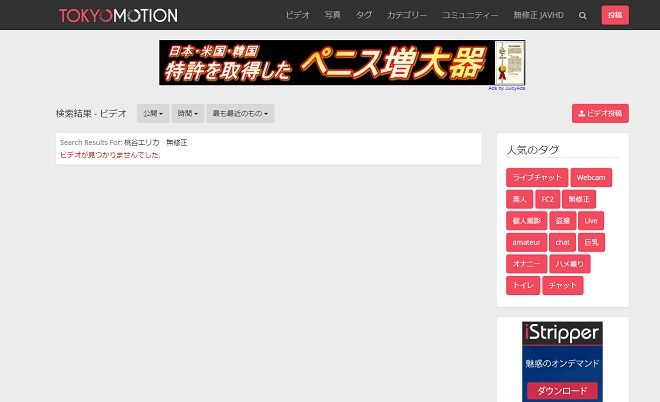Select the 巨乳 tag
660x402 pixels.
pos(591,242)
